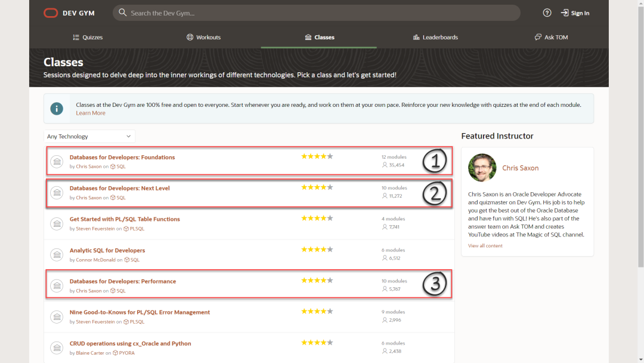Open the Workouts tab

click(x=203, y=37)
